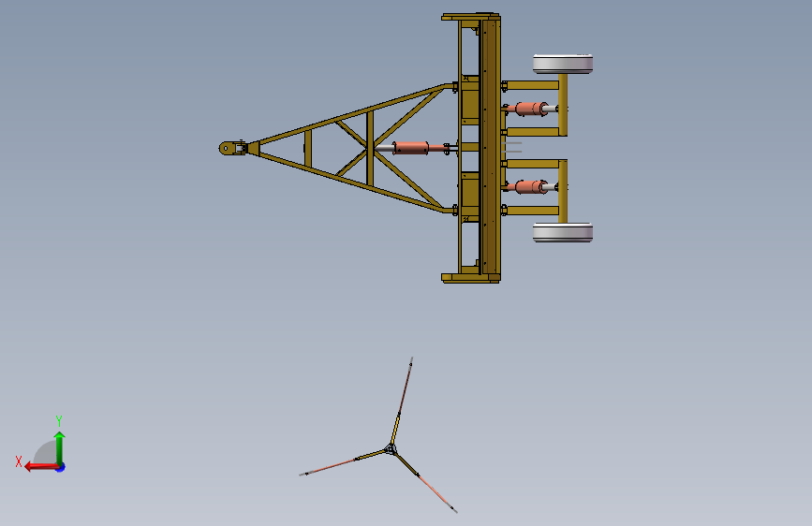Select the lower-right leg of three-legged part
The width and height of the screenshot is (812, 526).
pos(426,482)
